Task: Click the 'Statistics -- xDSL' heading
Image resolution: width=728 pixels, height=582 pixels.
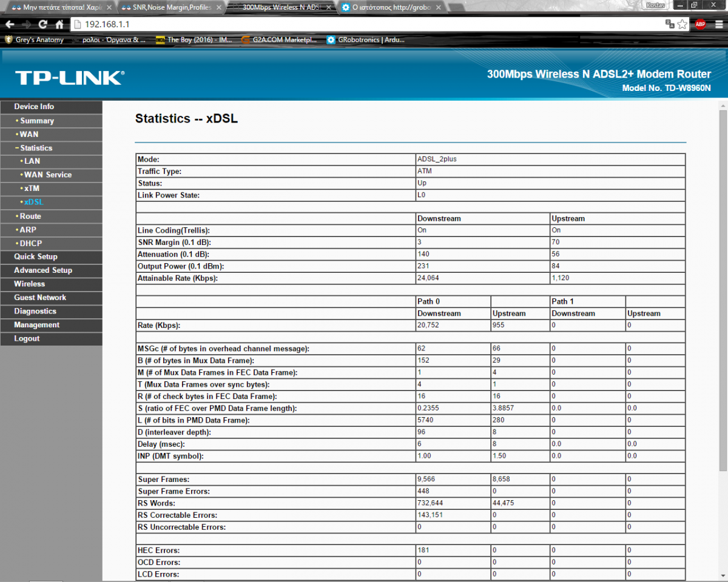Action: [x=186, y=119]
